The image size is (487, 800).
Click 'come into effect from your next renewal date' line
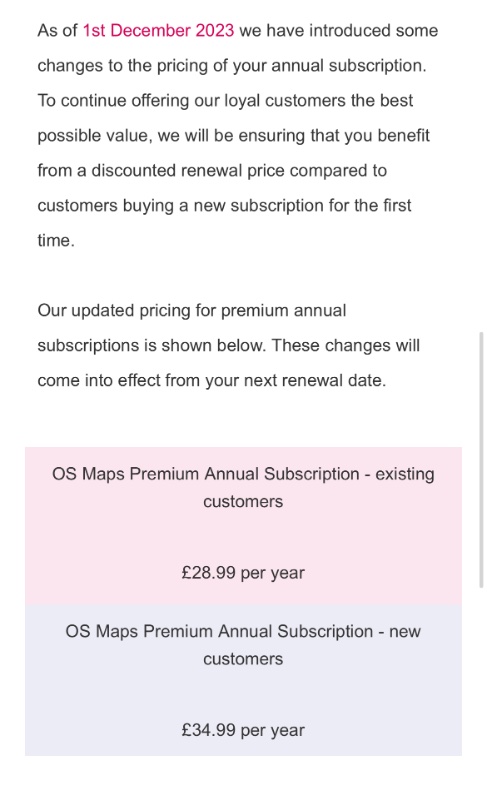[x=212, y=381]
